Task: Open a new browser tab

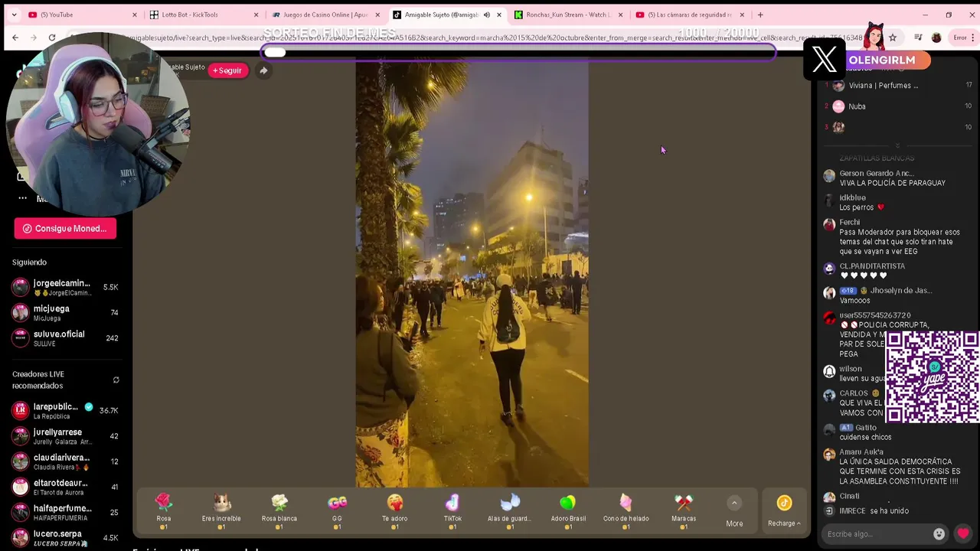Action: pyautogui.click(x=760, y=15)
